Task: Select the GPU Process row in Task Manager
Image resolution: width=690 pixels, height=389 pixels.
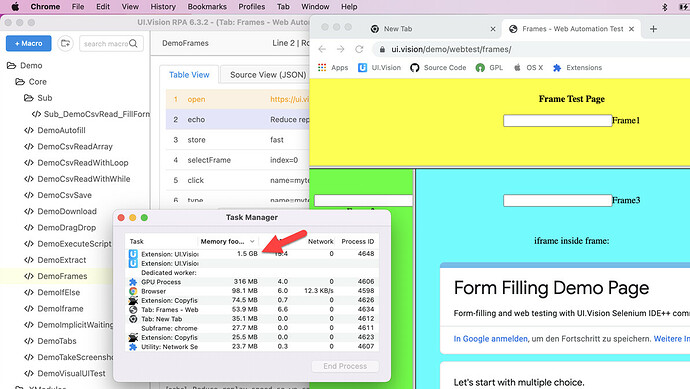Action: tap(252, 282)
